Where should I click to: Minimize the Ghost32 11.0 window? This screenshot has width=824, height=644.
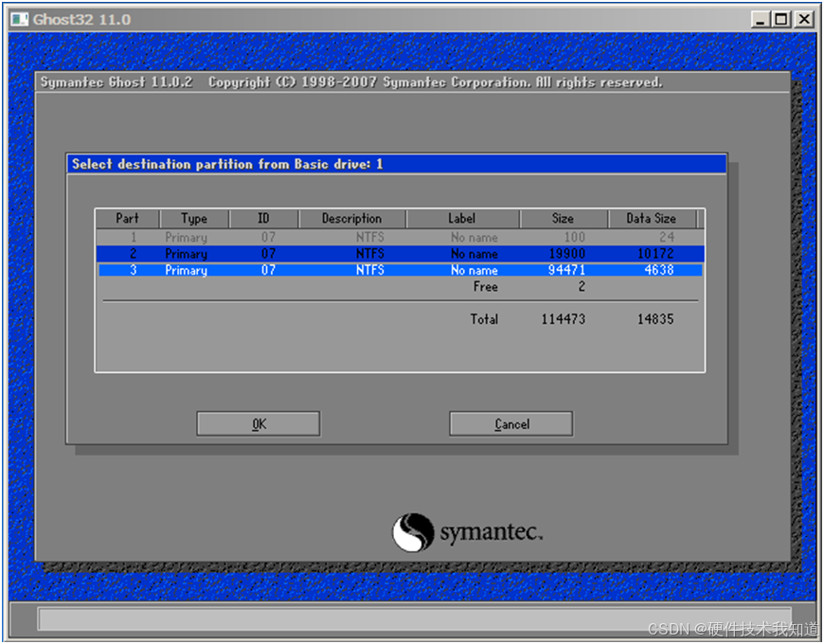[x=760, y=20]
